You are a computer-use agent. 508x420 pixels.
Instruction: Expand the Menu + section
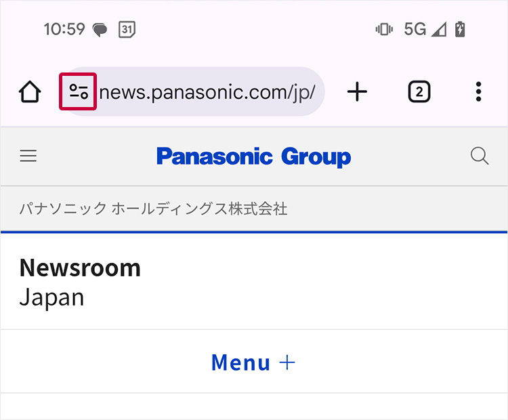[x=240, y=362]
